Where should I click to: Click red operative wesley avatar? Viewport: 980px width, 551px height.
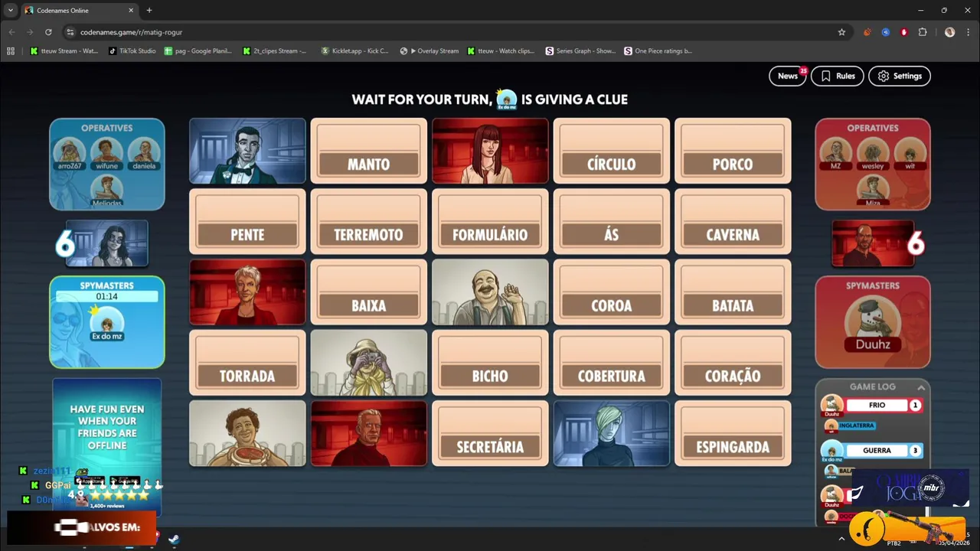(872, 151)
